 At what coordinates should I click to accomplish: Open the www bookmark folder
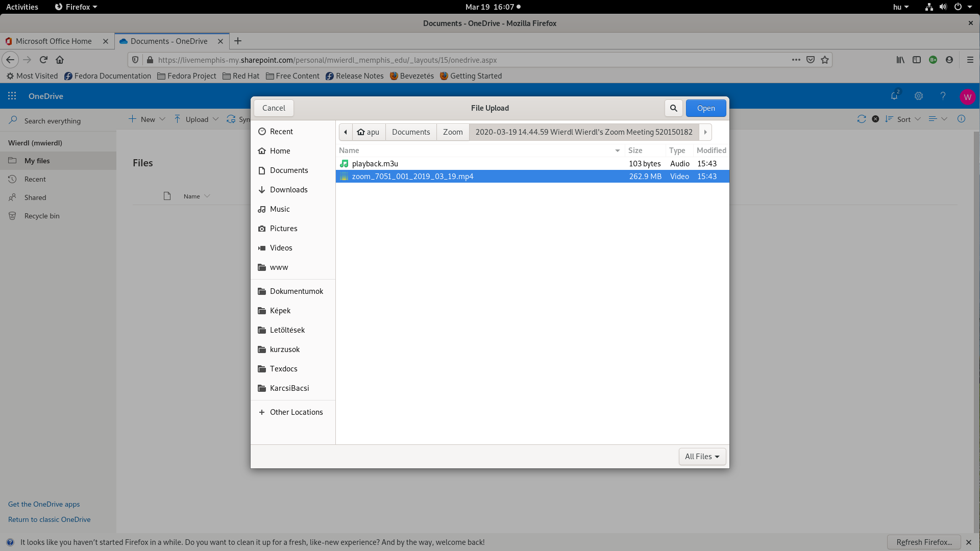[x=293, y=267]
